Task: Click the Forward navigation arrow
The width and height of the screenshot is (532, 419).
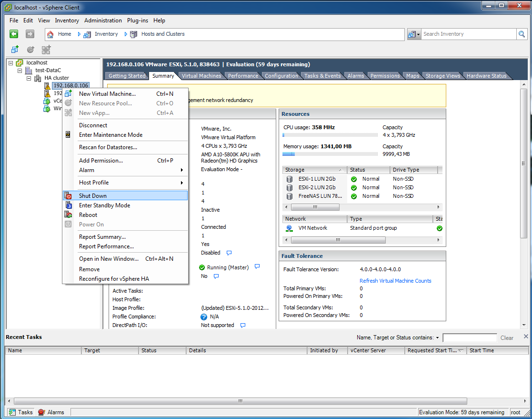Action: pyautogui.click(x=30, y=34)
